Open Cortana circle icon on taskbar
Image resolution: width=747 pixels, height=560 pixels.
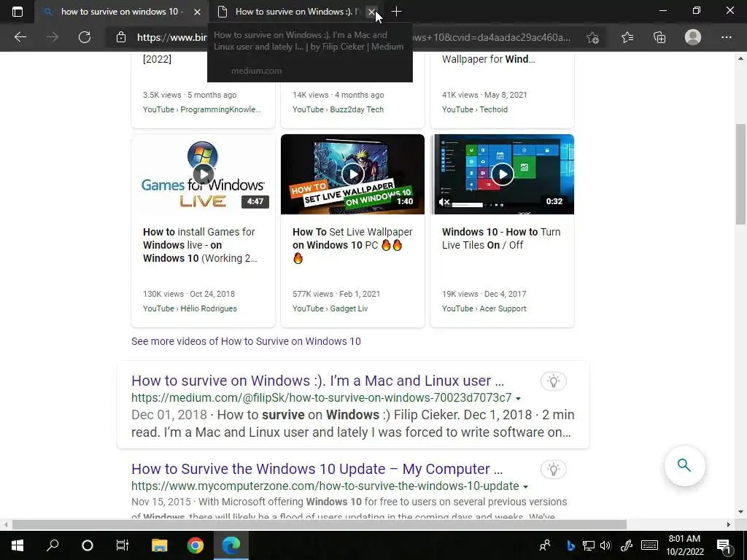pyautogui.click(x=88, y=545)
